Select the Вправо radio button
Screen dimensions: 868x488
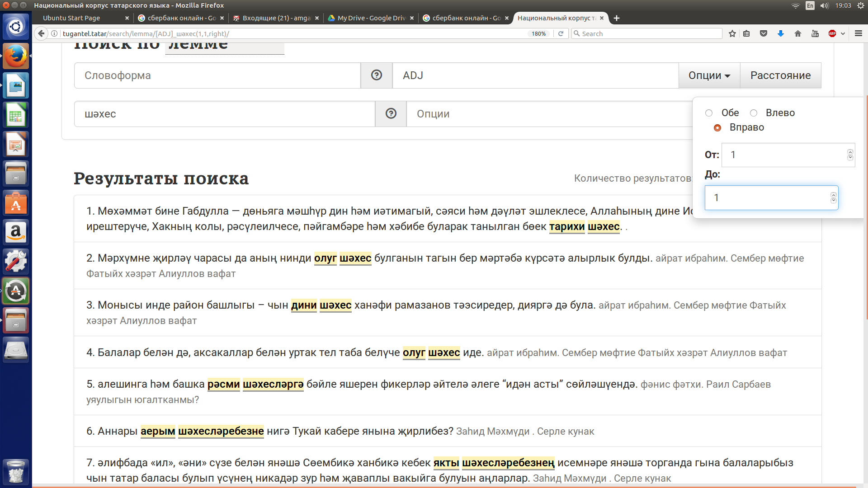(717, 128)
